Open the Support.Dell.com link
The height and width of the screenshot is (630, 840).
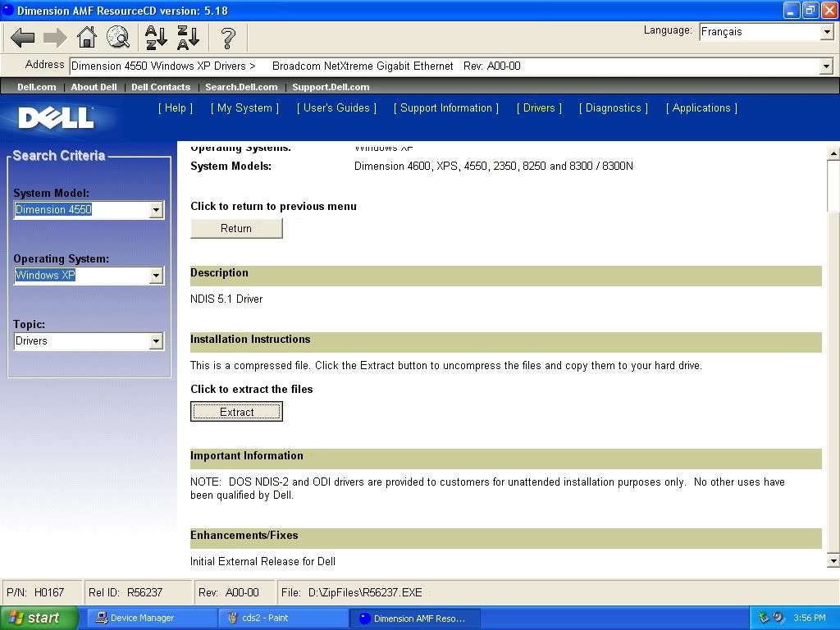click(x=331, y=87)
